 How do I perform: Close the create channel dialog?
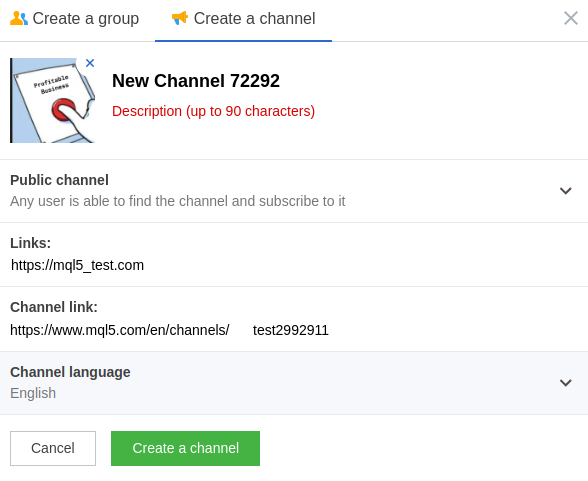click(x=571, y=18)
